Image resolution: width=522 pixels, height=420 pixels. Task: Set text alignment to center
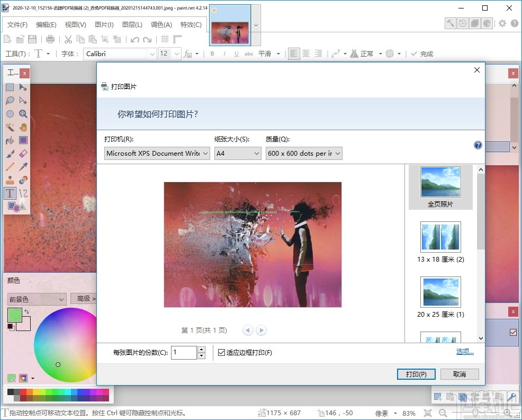[x=306, y=53]
